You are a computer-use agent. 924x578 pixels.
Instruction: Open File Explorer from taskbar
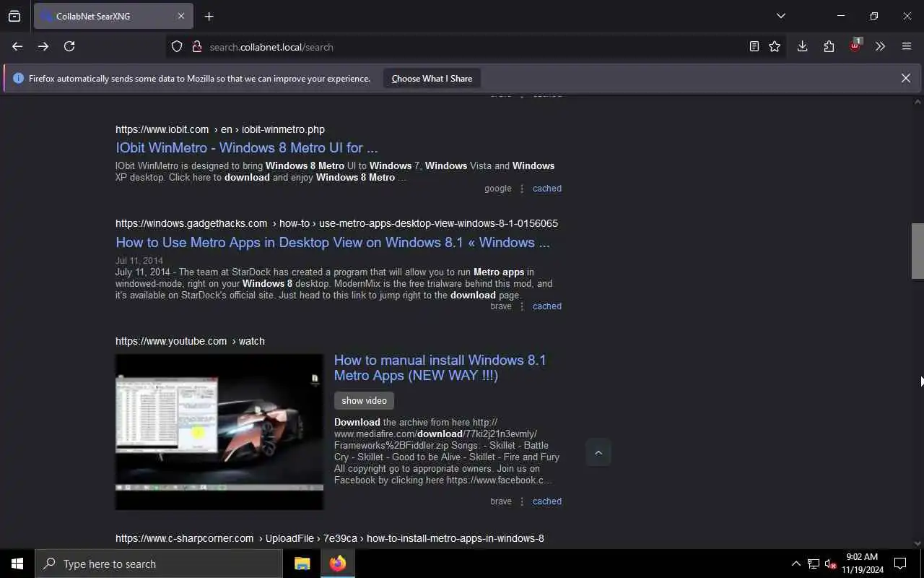tap(302, 564)
